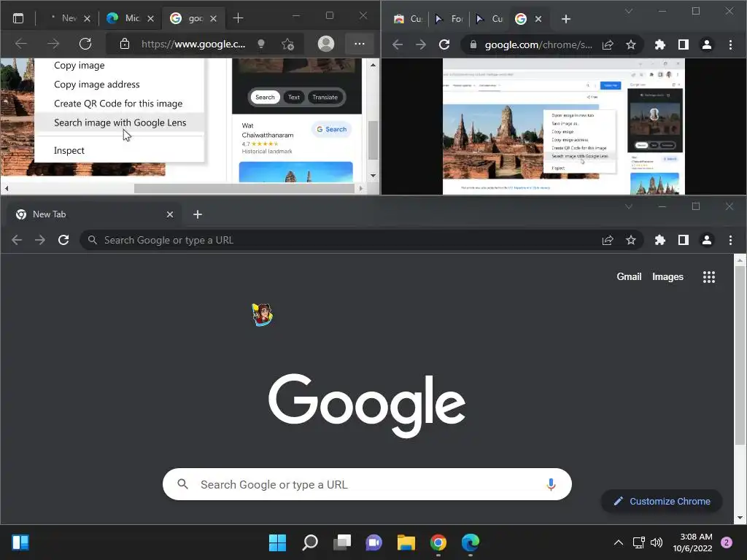Open profile icon in bottom Chrome window
This screenshot has height=560, width=747.
coord(706,240)
